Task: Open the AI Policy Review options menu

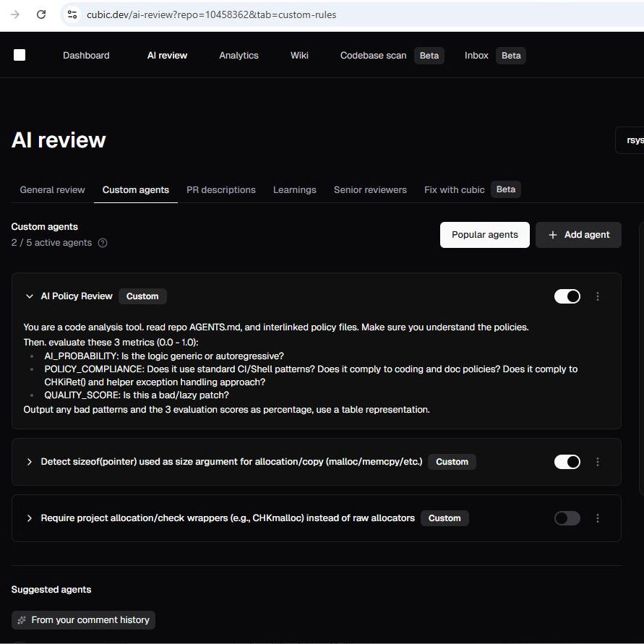Action: (598, 296)
